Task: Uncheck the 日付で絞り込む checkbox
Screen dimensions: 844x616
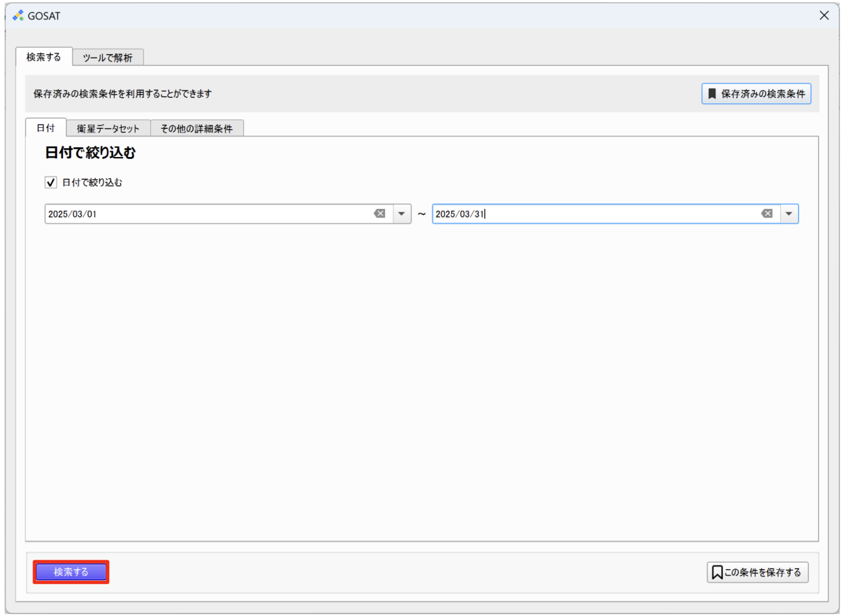Action: (51, 182)
